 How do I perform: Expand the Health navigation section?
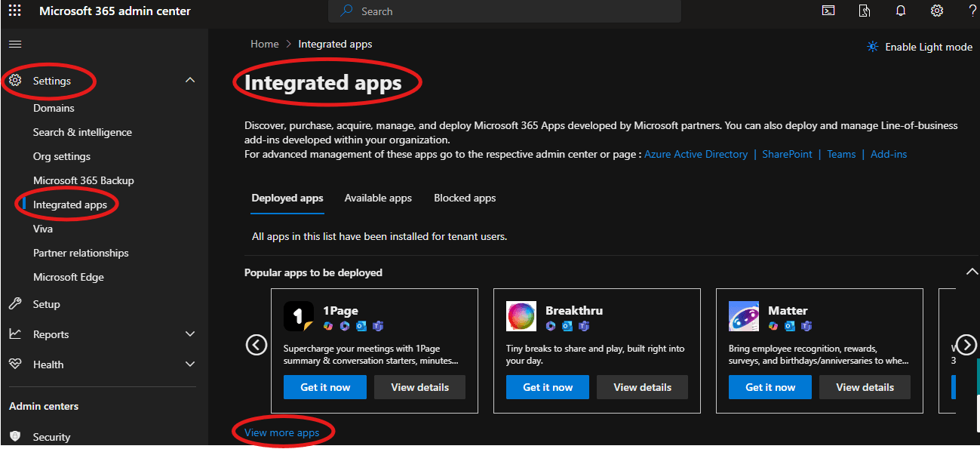pos(190,364)
